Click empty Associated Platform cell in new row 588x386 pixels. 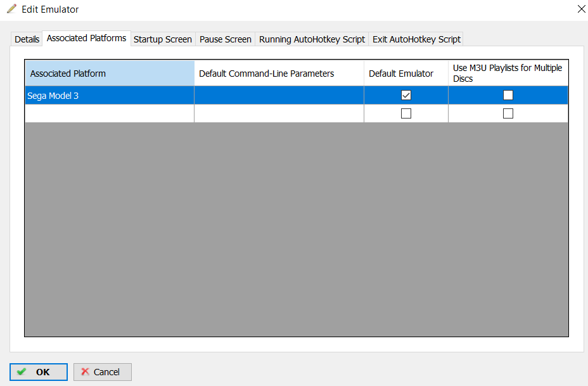pyautogui.click(x=110, y=113)
